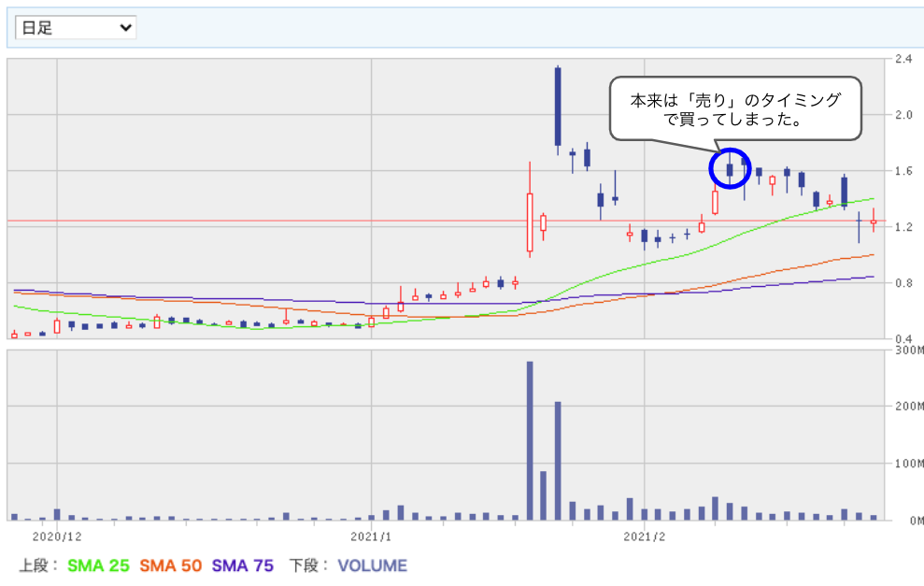Image resolution: width=924 pixels, height=586 pixels.
Task: Click the 100M volume axis label
Action: tap(909, 464)
